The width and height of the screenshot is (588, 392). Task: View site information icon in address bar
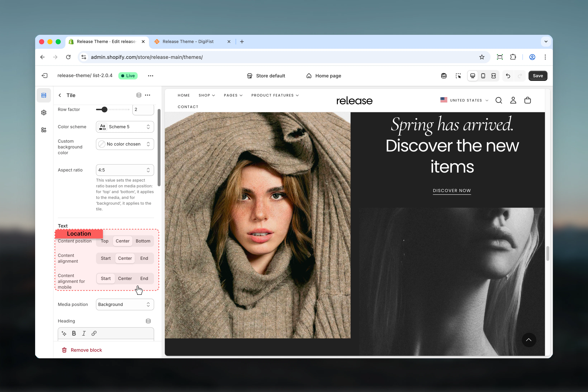pos(84,57)
